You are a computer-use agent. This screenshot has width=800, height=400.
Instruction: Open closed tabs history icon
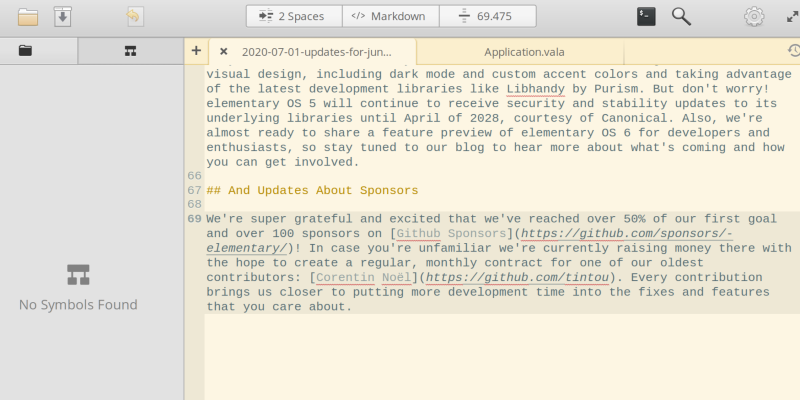pyautogui.click(x=792, y=51)
